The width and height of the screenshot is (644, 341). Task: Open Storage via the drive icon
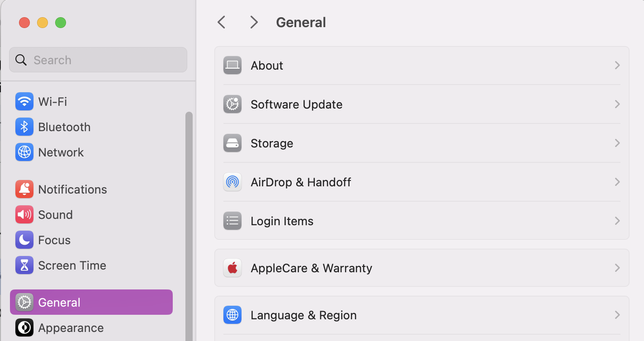pyautogui.click(x=232, y=143)
